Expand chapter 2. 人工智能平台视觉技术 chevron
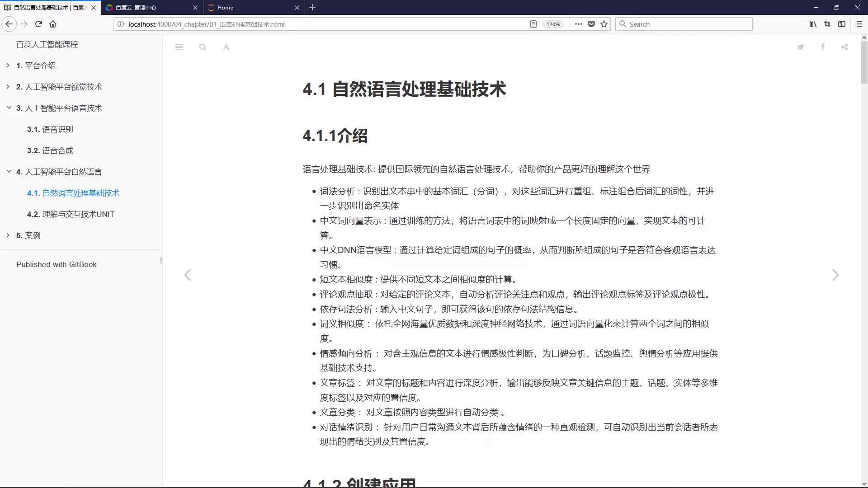 [x=8, y=87]
